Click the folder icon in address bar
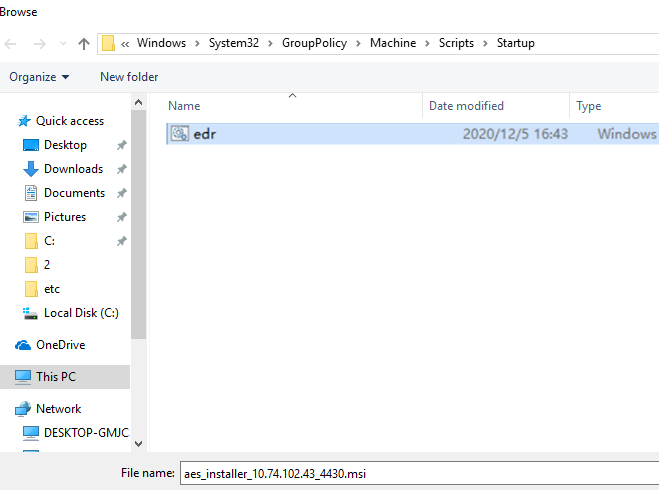 108,43
